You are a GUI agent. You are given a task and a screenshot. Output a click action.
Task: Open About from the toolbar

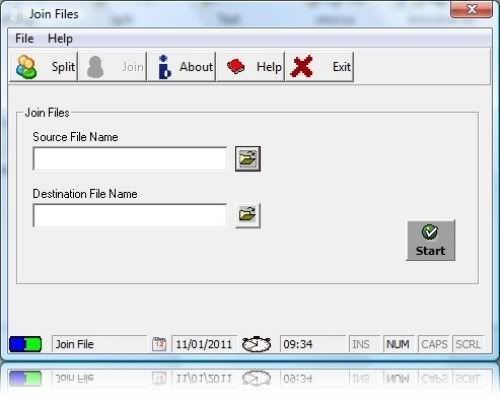[x=181, y=67]
